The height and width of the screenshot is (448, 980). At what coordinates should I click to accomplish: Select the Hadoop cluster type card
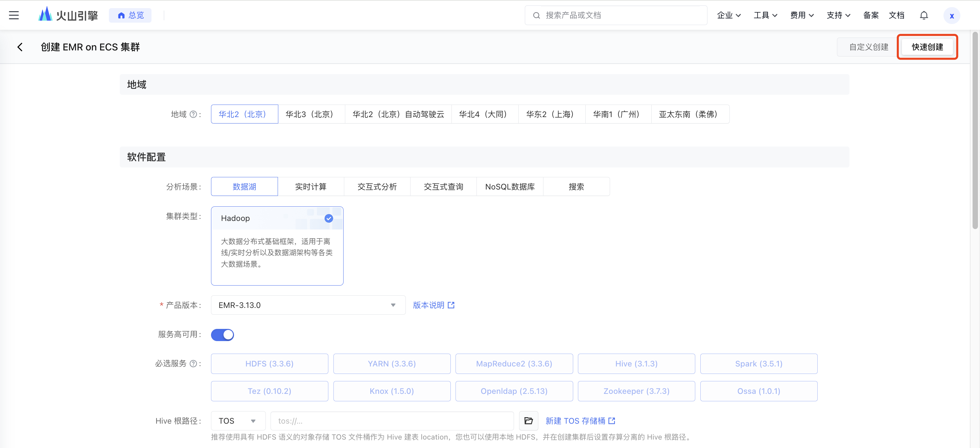pos(277,246)
